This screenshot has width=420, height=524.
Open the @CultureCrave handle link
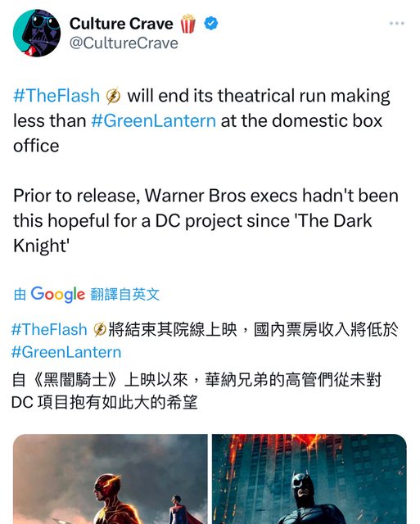pyautogui.click(x=124, y=43)
